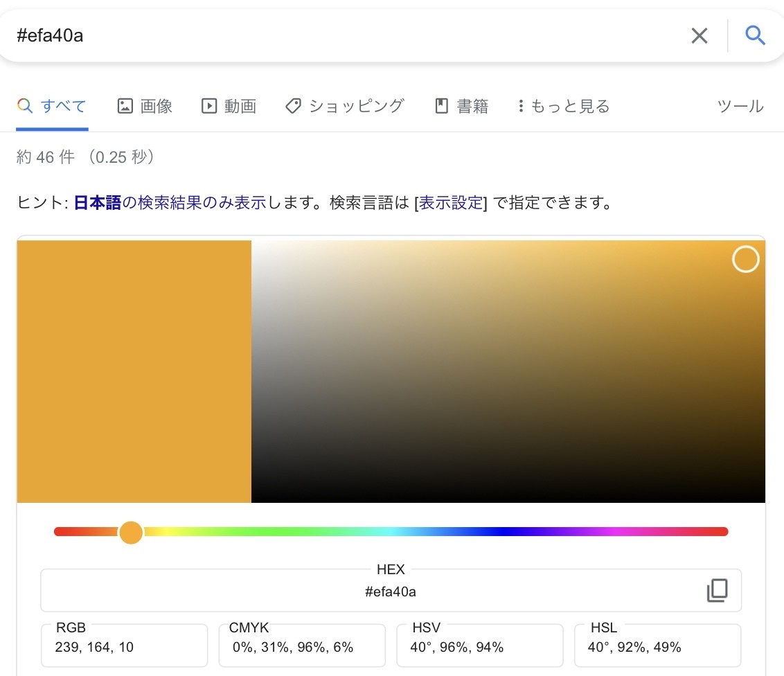This screenshot has height=676, width=784.
Task: Click the book icon beside 書籍
Action: (x=441, y=106)
